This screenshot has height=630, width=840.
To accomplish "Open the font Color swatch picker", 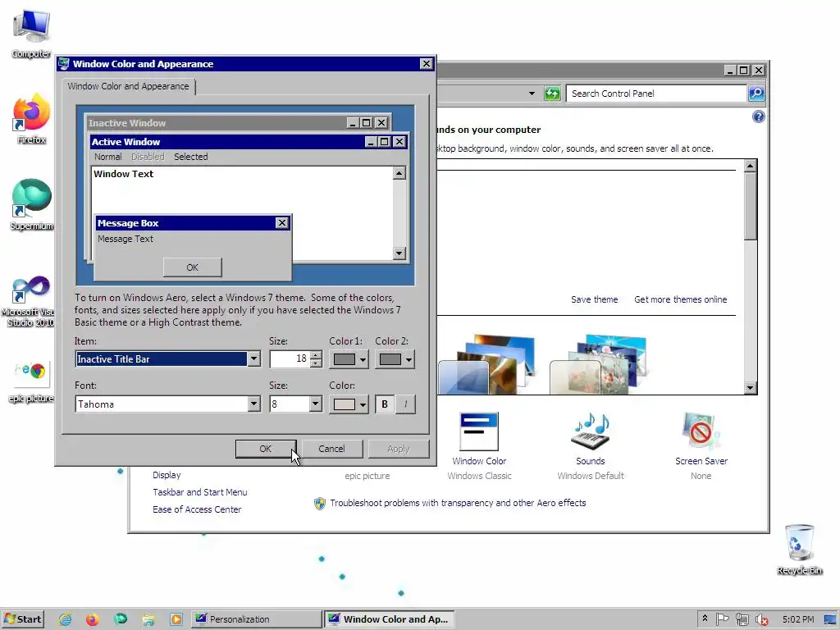I will click(x=349, y=404).
